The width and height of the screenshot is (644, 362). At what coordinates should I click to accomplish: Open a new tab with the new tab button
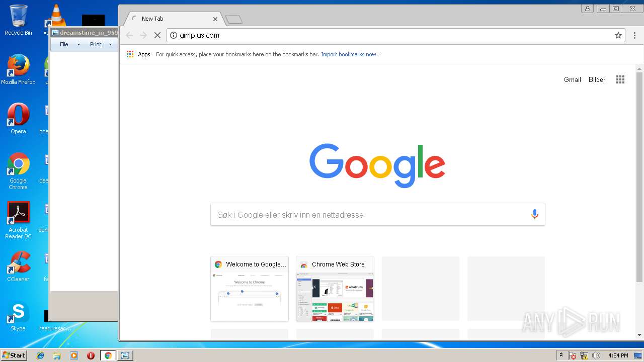234,19
